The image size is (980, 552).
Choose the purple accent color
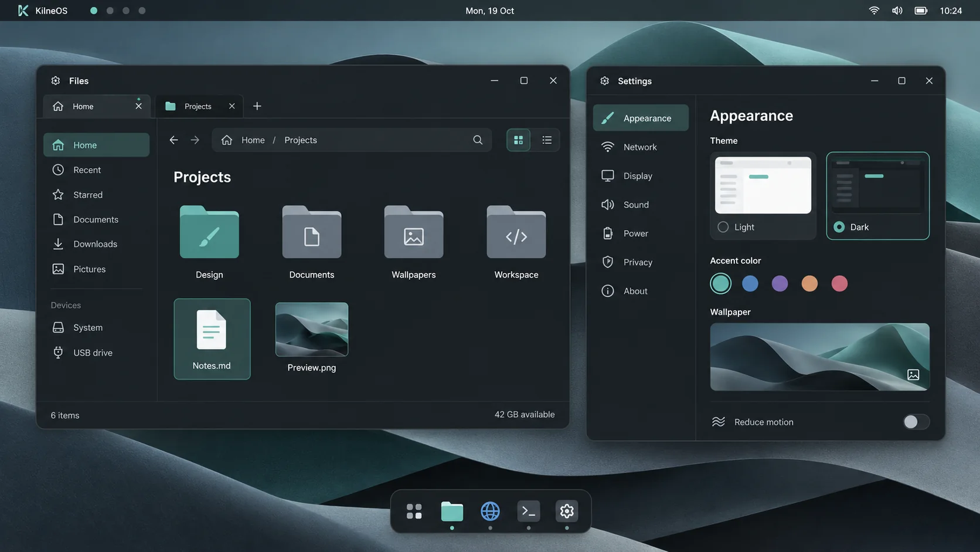point(780,284)
